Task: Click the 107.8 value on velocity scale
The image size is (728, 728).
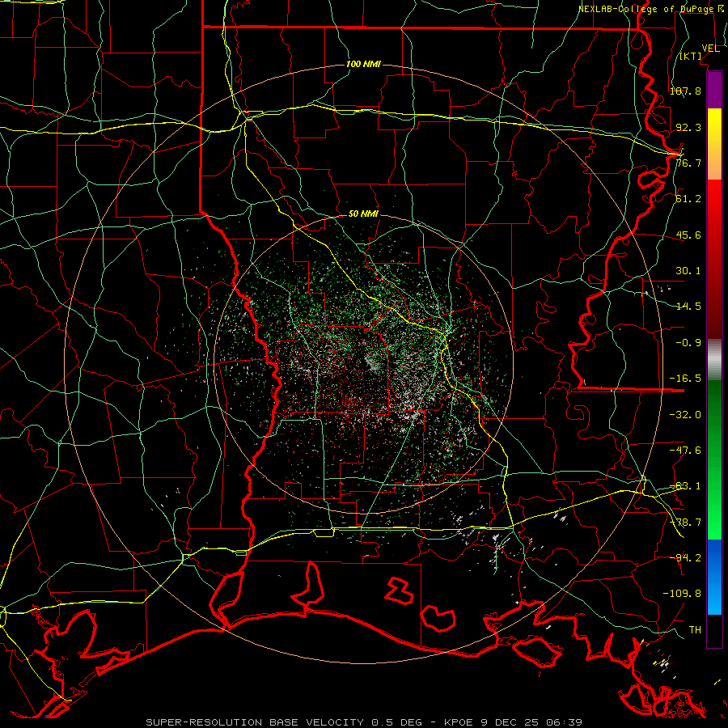Action: coord(685,91)
